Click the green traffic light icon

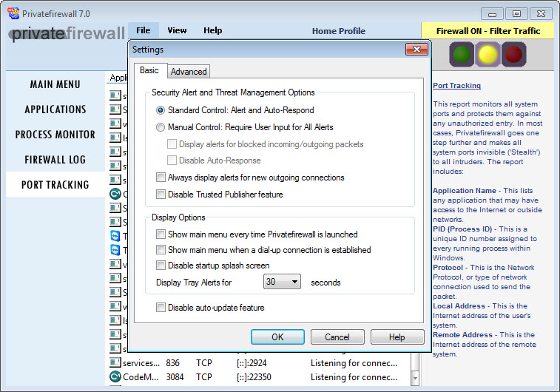[462, 54]
